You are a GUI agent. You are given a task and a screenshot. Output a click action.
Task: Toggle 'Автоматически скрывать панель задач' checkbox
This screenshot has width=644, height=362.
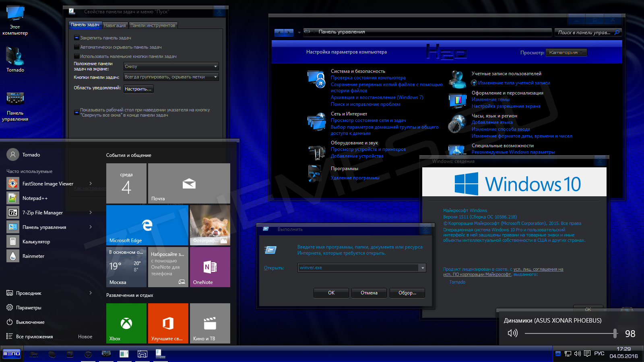pos(76,47)
